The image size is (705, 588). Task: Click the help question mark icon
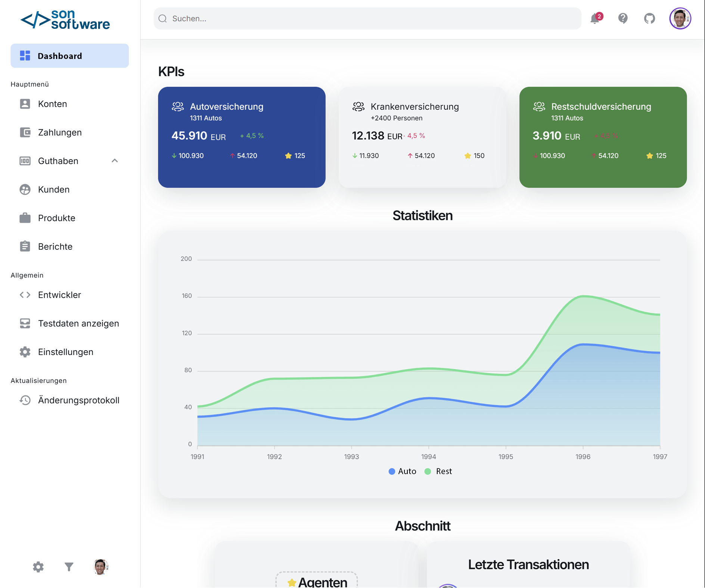click(x=623, y=18)
